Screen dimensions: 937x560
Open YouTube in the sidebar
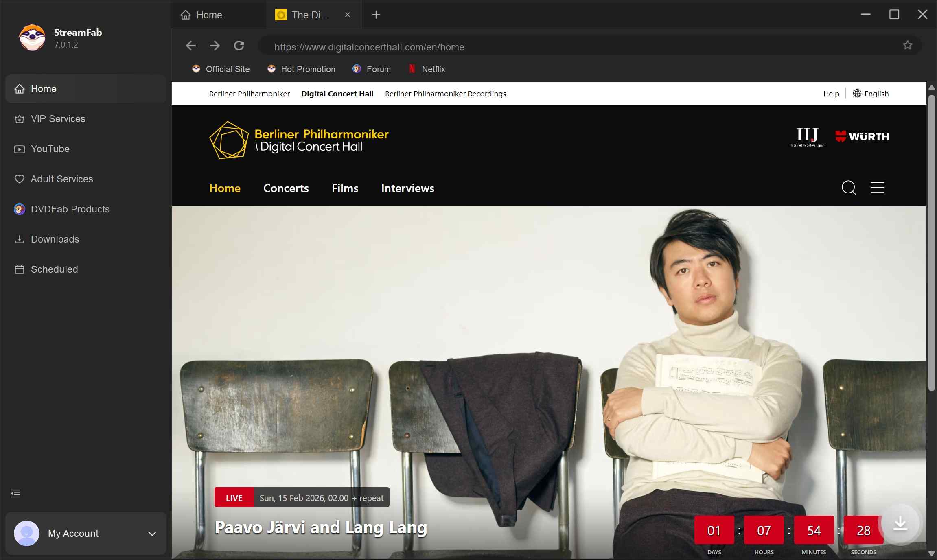50,149
